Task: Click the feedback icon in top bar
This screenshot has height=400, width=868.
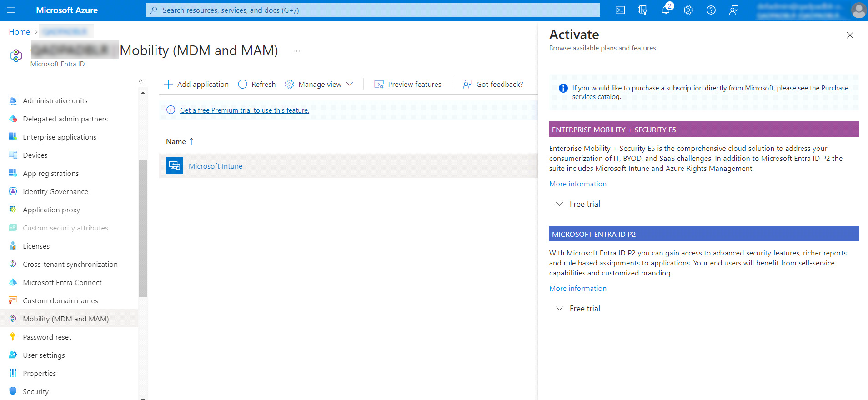Action: click(734, 10)
